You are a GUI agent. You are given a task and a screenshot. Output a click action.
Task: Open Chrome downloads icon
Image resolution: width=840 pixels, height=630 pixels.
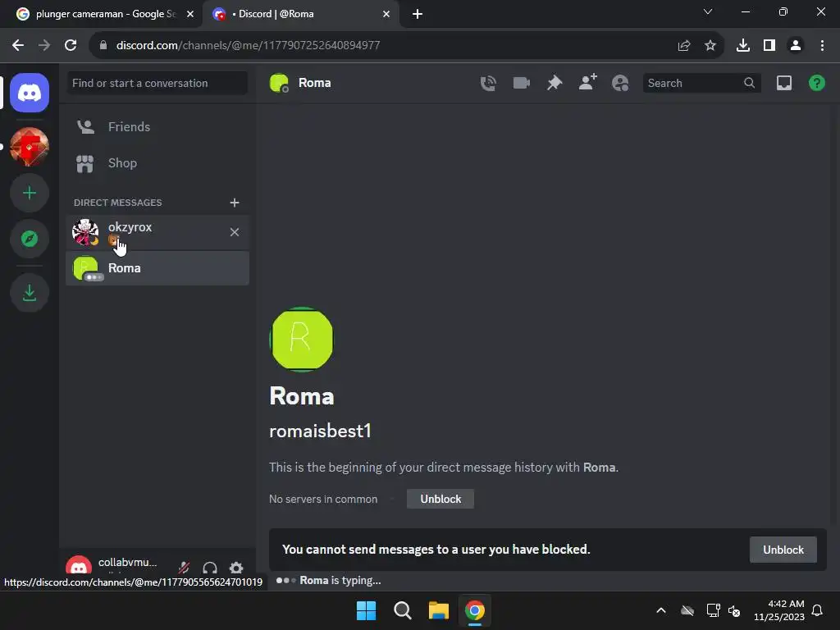743,46
